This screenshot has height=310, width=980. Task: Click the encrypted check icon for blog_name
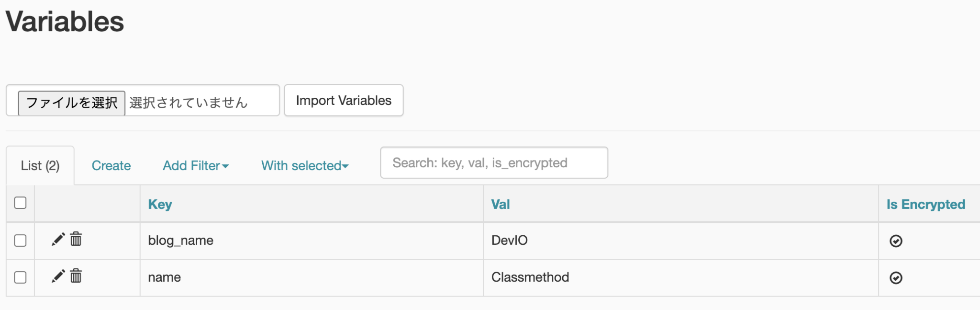coord(896,241)
